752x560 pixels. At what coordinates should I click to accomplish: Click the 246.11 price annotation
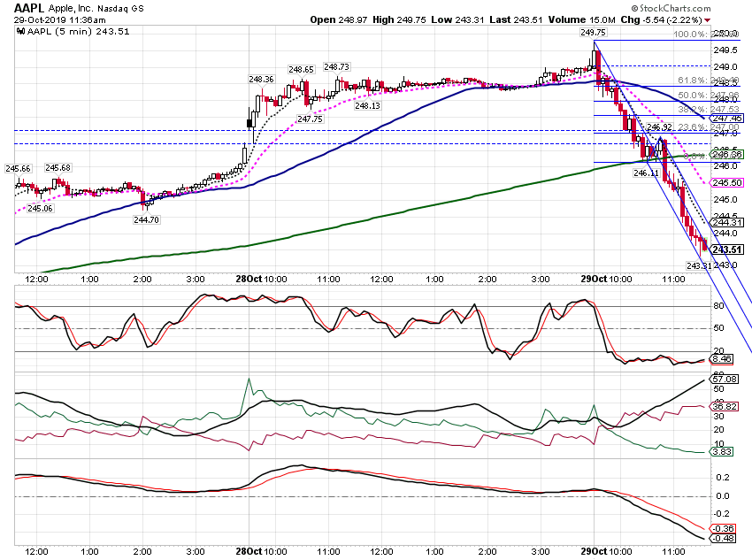click(646, 173)
